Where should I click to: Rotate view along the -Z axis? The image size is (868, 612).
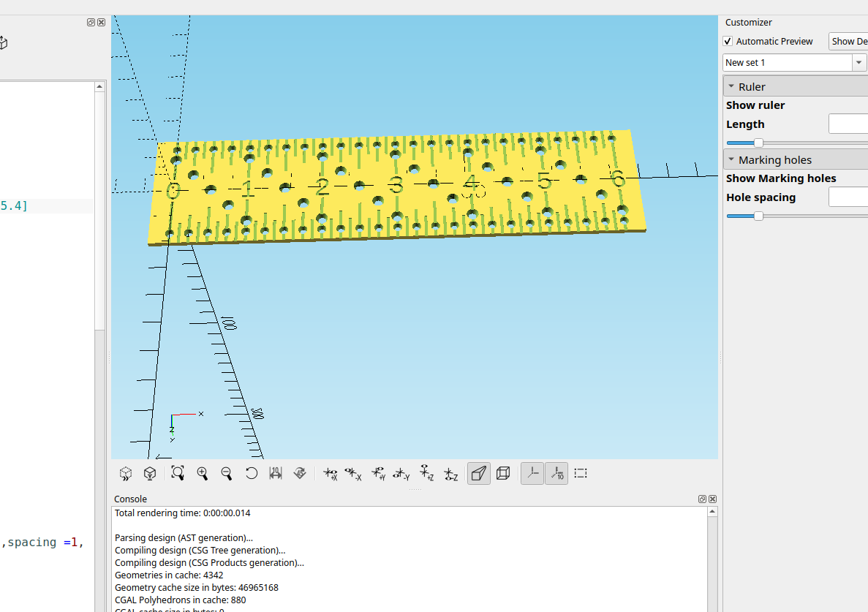[451, 473]
